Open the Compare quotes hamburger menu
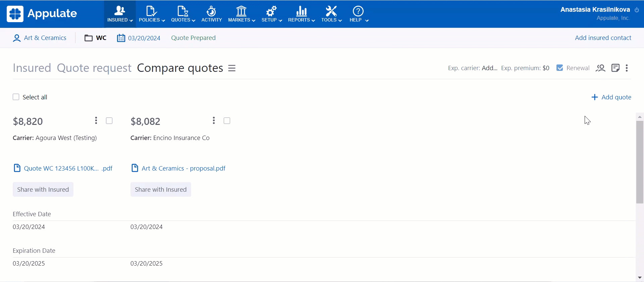644x282 pixels. tap(232, 68)
